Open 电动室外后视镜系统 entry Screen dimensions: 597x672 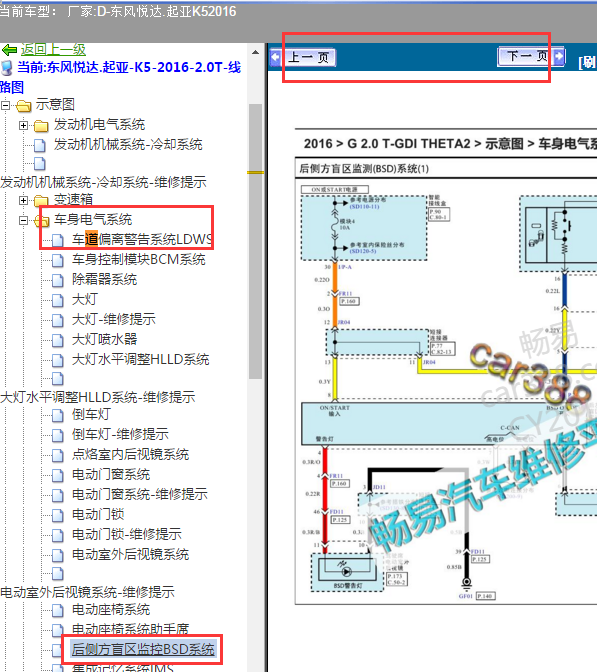pos(130,554)
